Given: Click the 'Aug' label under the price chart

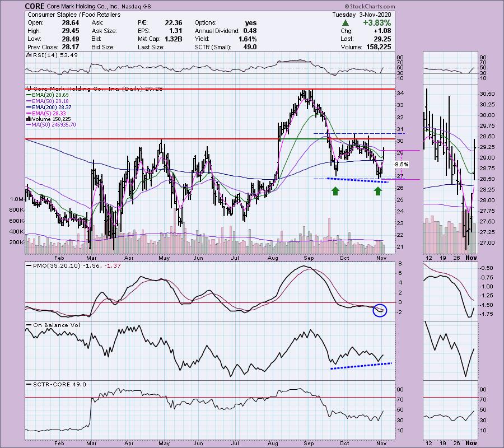Looking at the screenshot, I should point(273,258).
